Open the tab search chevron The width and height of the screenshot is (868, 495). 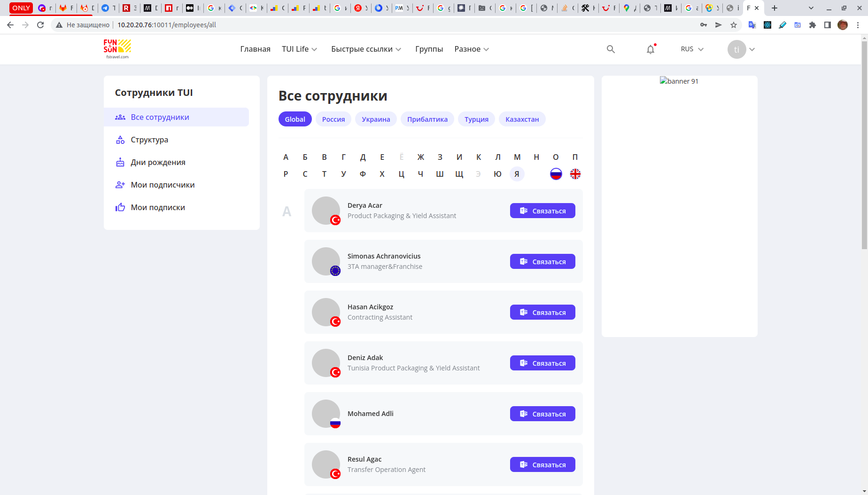[811, 8]
